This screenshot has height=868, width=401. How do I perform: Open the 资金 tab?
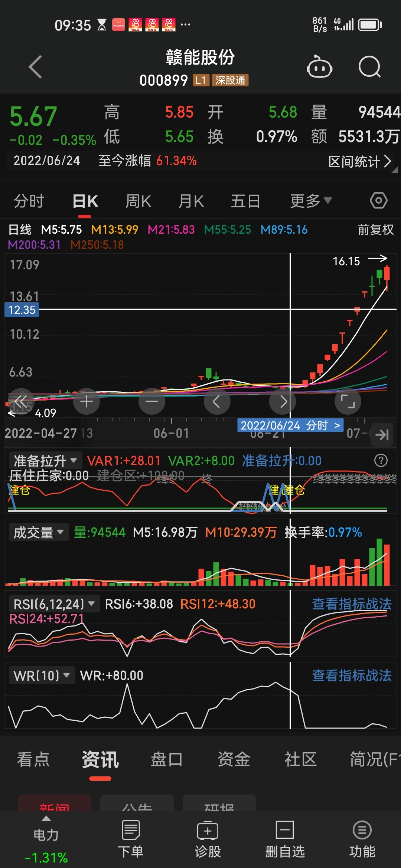234,759
